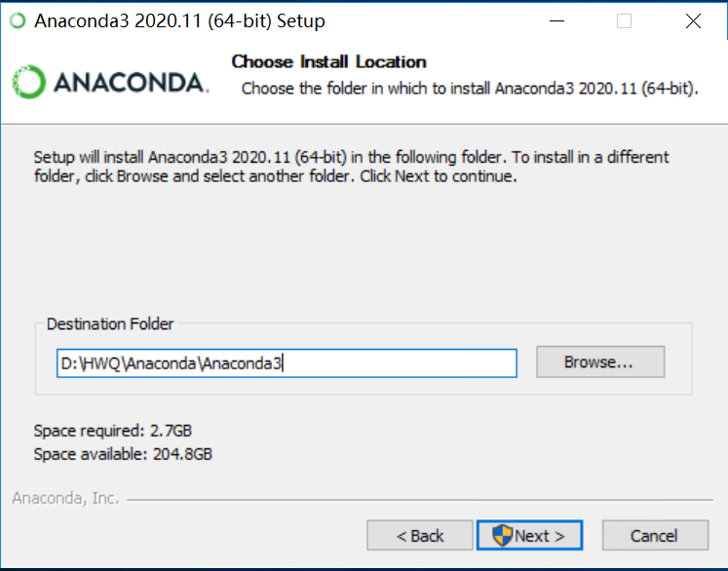Close the Anaconda3 Setup window
Screen dimensions: 728x571
tap(693, 20)
